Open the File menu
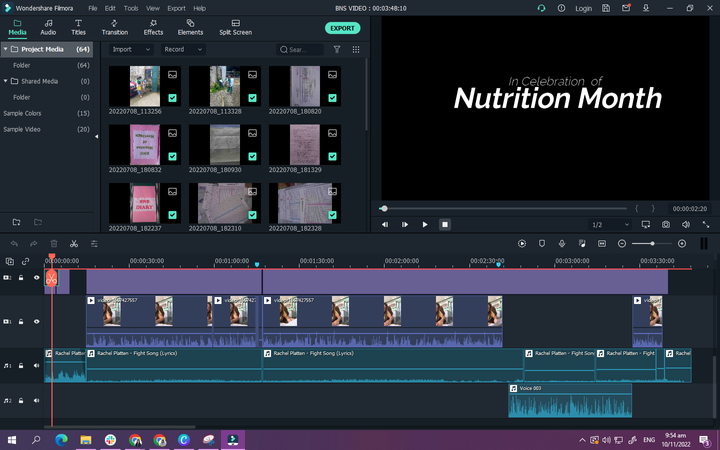The height and width of the screenshot is (450, 720). tap(93, 8)
